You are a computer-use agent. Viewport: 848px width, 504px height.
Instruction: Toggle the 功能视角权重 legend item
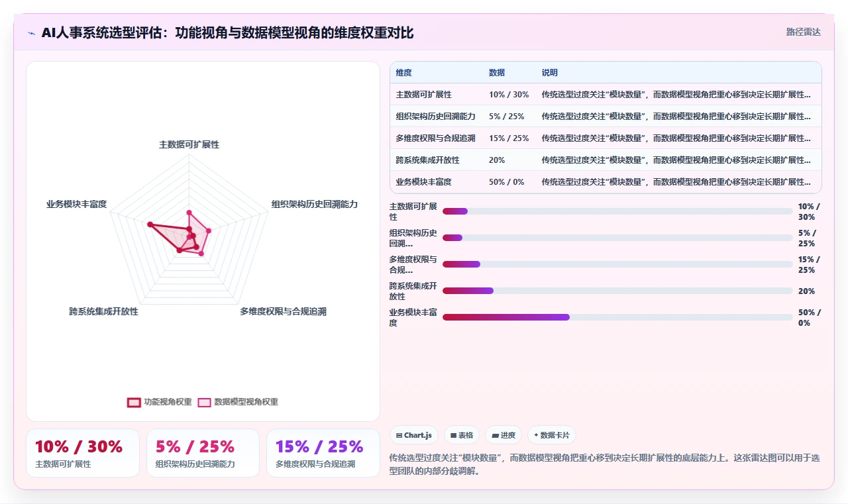(160, 402)
